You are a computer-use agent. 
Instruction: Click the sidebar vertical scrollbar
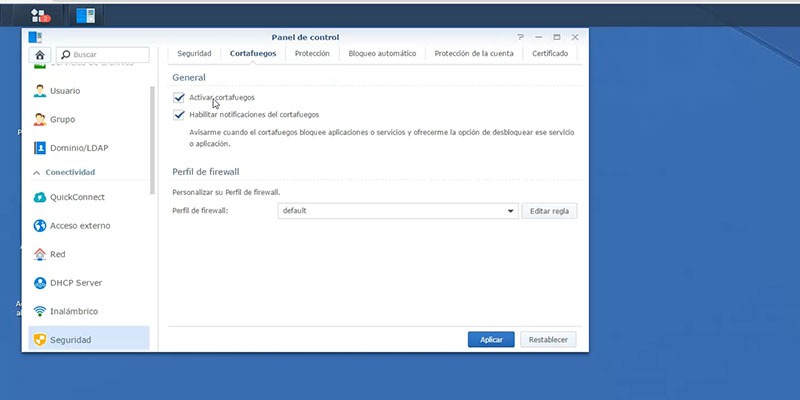coord(152,140)
